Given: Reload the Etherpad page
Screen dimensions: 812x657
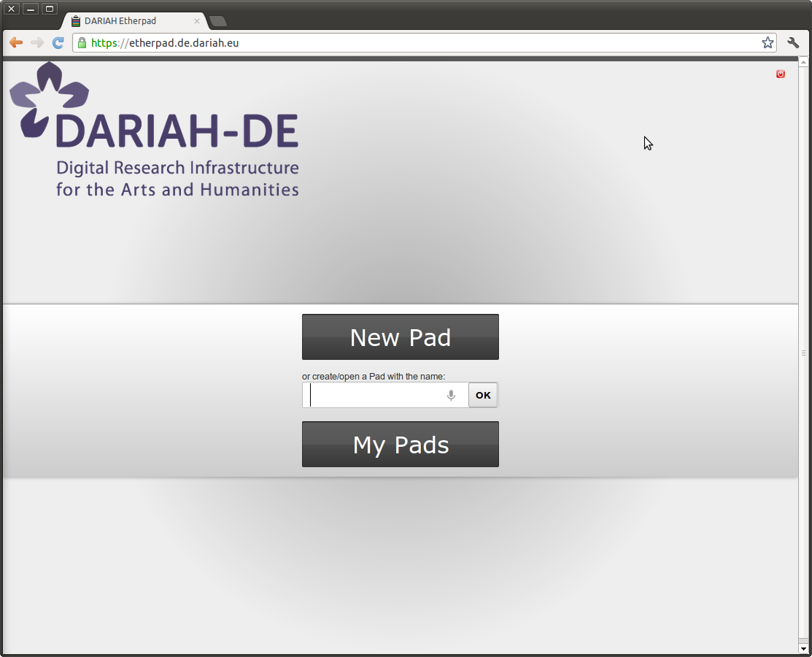Looking at the screenshot, I should (x=58, y=43).
